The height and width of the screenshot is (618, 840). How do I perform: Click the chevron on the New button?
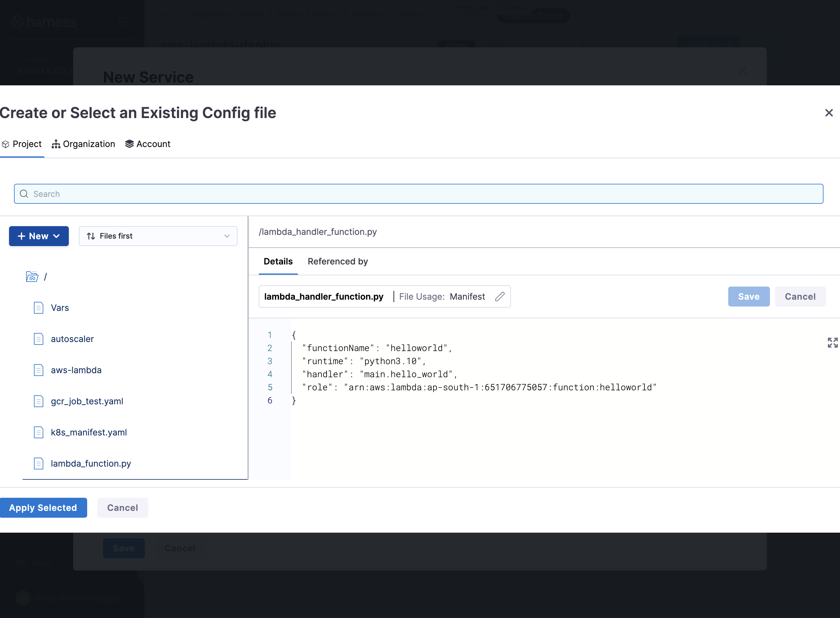click(56, 236)
